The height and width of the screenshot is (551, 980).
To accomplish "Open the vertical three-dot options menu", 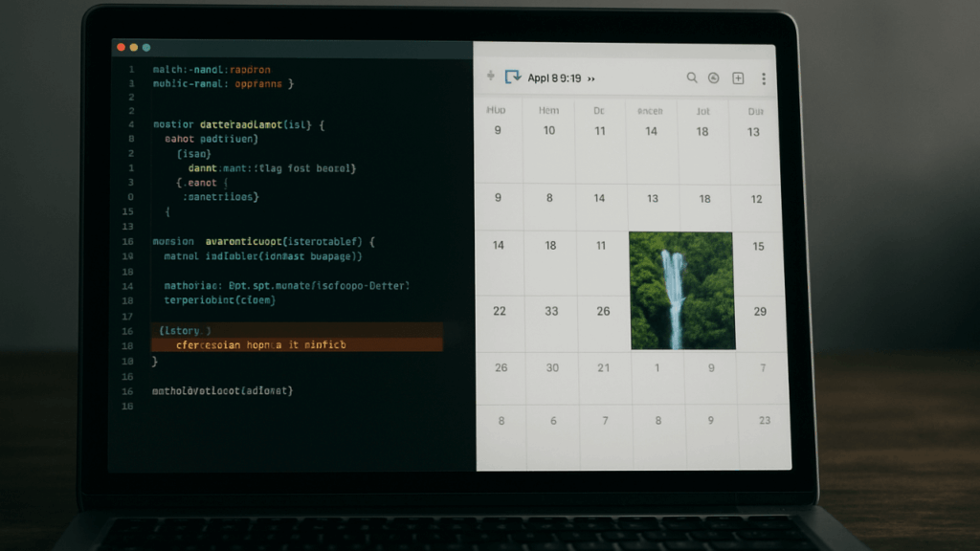I will click(x=763, y=78).
